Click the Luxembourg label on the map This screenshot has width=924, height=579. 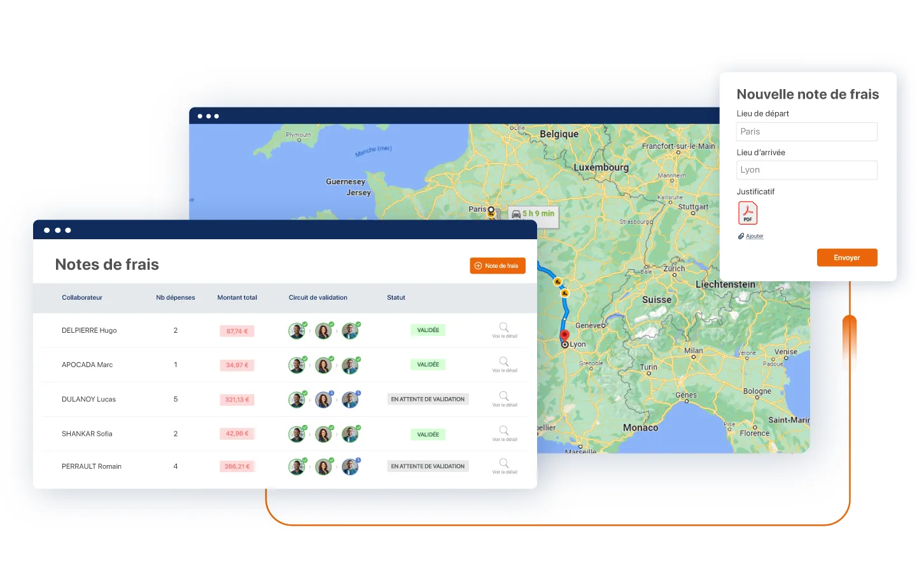(601, 167)
